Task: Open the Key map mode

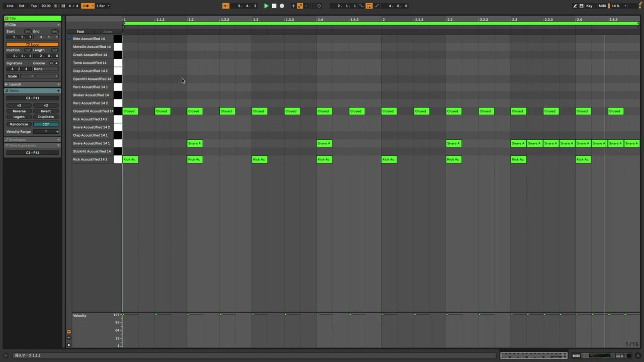Action: [589, 6]
